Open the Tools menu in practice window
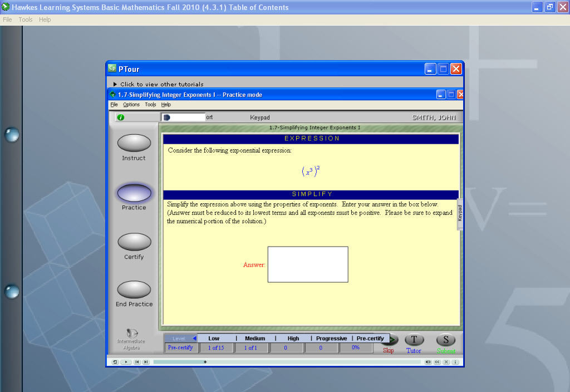This screenshot has height=392, width=570. (150, 104)
